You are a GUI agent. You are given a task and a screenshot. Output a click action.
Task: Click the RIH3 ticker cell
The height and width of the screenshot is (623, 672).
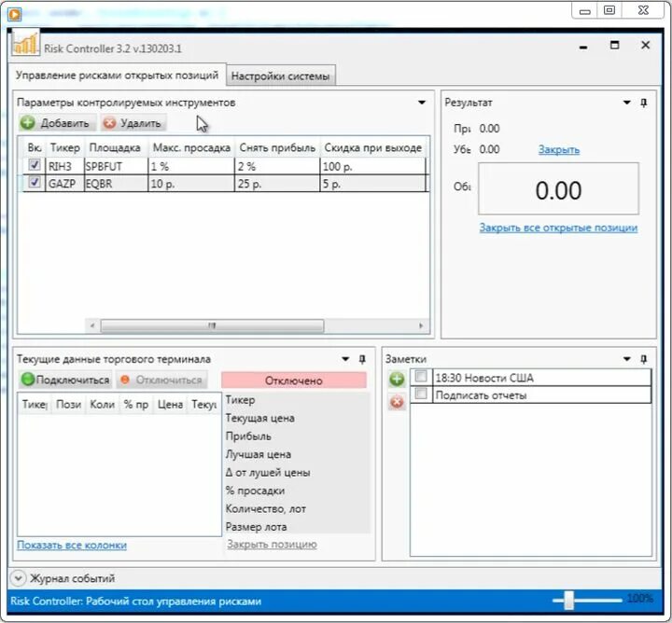[65, 166]
